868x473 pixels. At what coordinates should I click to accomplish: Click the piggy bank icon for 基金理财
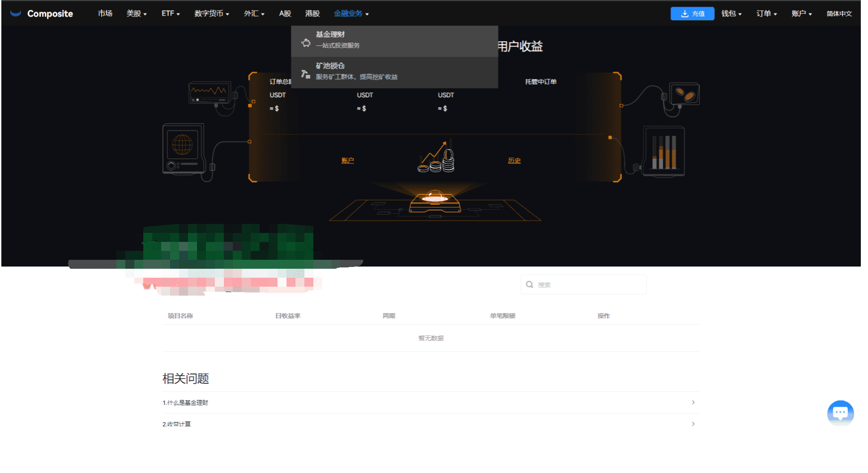(x=306, y=43)
